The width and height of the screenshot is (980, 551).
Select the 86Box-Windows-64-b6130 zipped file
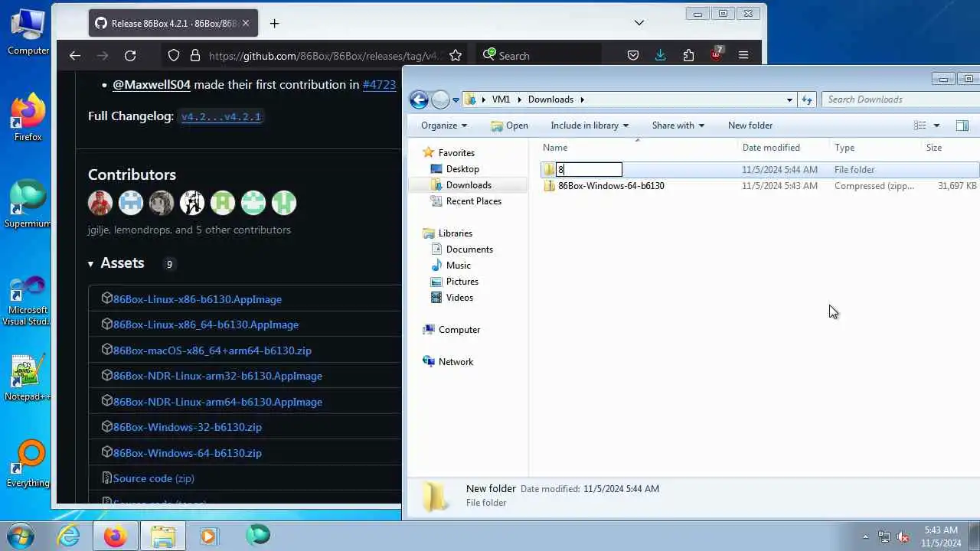coord(611,186)
